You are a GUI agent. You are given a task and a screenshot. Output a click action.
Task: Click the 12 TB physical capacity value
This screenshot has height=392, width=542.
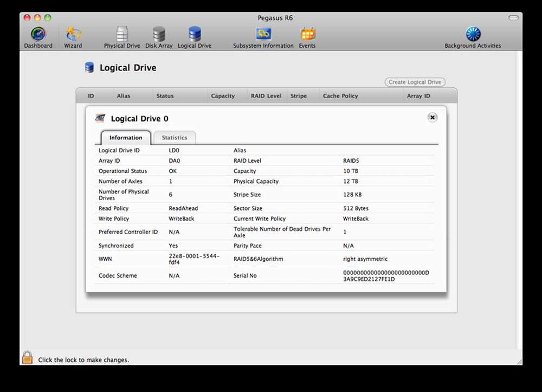click(351, 182)
